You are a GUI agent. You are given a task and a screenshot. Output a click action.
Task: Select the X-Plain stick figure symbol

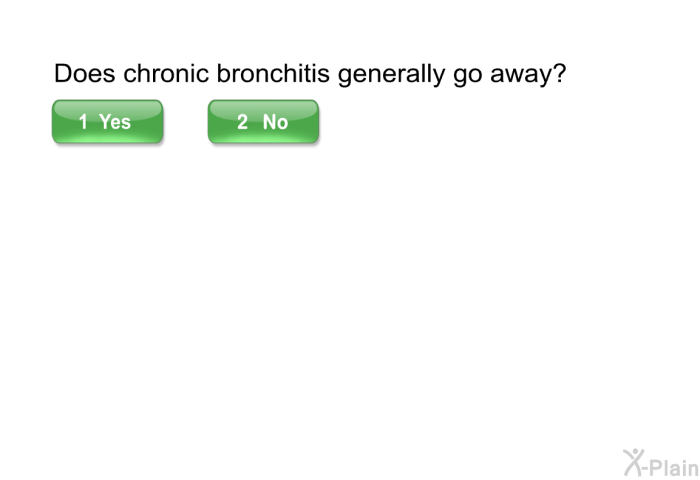tap(634, 462)
